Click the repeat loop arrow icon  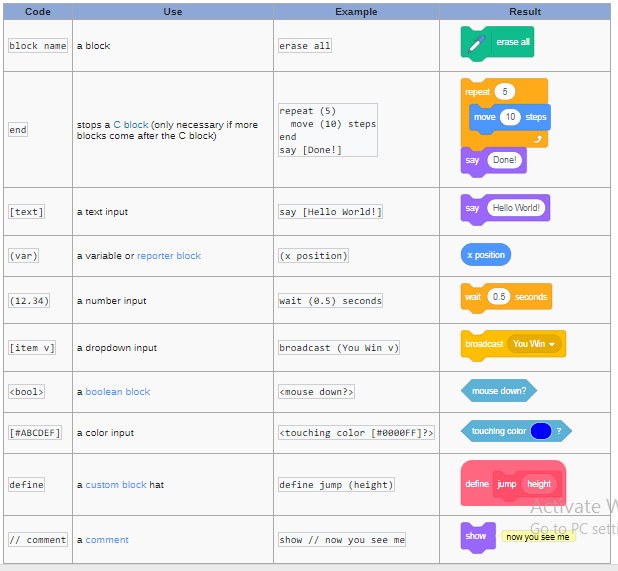click(x=538, y=139)
